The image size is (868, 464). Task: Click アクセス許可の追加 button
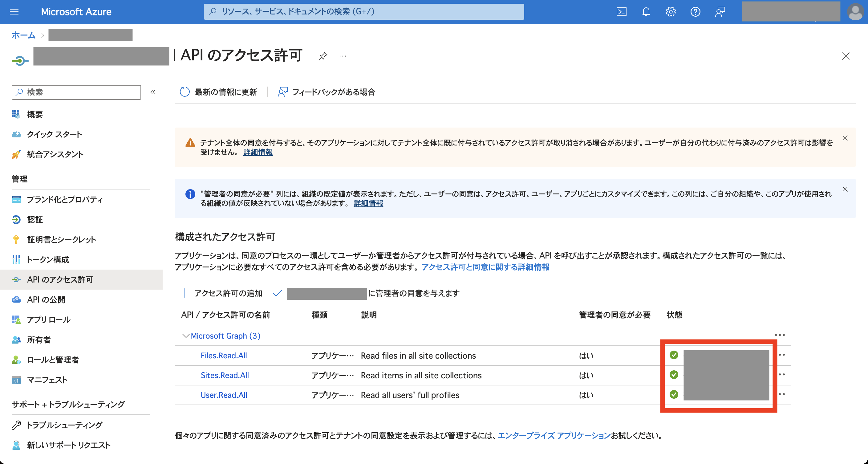221,293
